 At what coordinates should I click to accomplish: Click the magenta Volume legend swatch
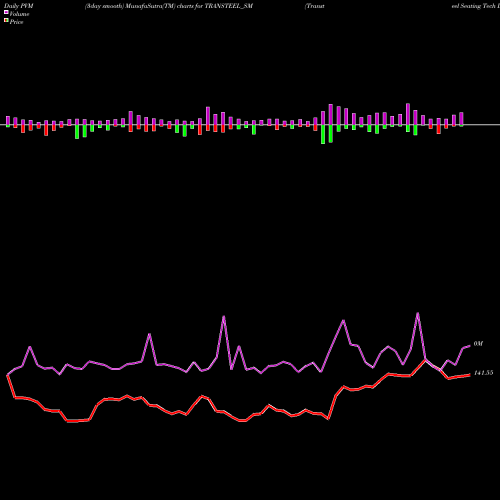6,13
